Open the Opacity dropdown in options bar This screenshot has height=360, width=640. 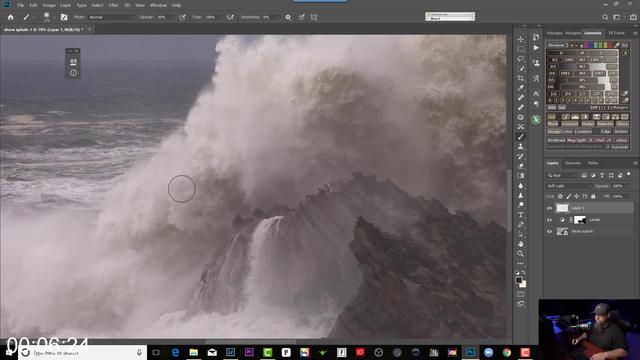[172, 17]
